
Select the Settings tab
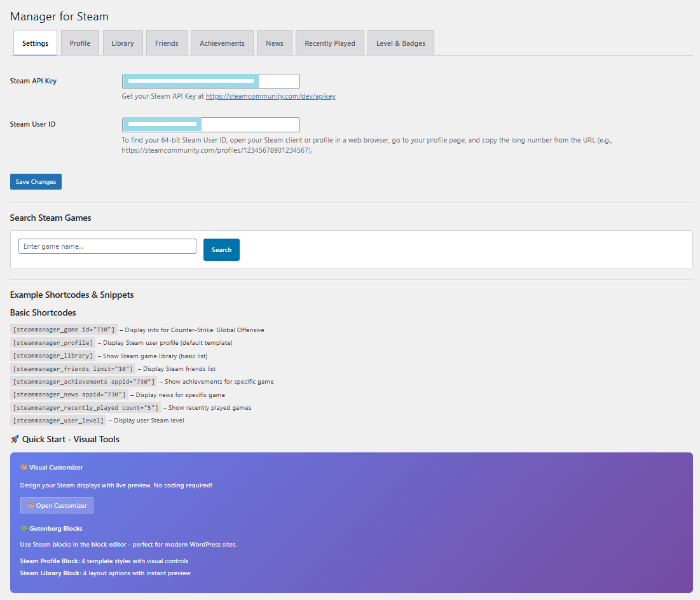(x=35, y=43)
